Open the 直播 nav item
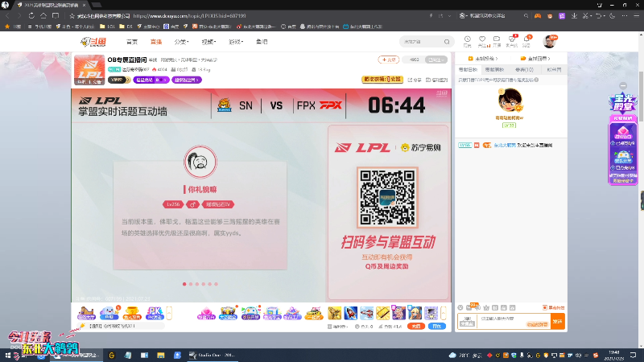Screen dimensions: 644x362 pos(155,42)
